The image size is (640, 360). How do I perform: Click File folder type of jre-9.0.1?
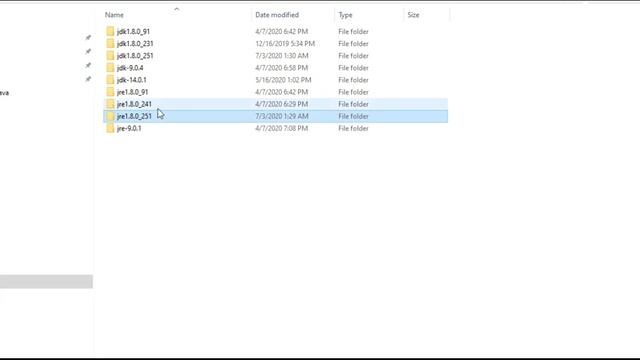pos(353,128)
